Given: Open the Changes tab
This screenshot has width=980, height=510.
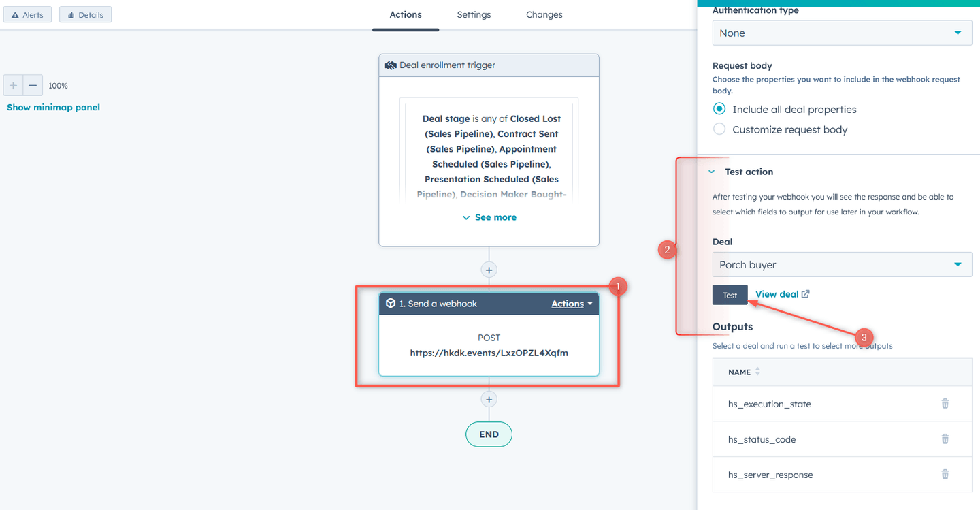Looking at the screenshot, I should (544, 14).
